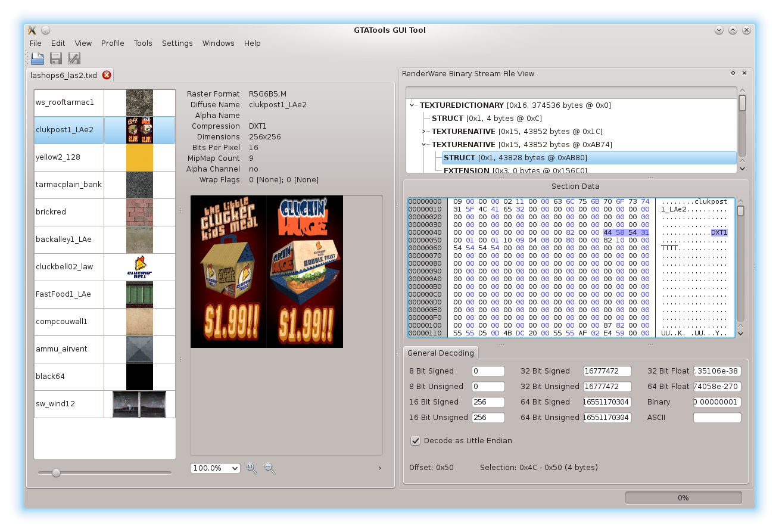
Task: Click the 32 Bit Float value field
Action: (x=717, y=371)
